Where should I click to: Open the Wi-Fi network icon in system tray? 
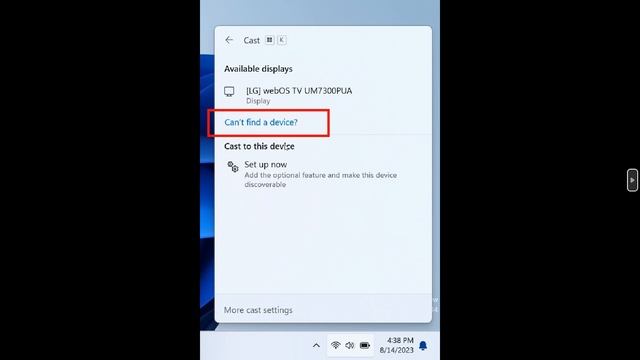click(336, 345)
